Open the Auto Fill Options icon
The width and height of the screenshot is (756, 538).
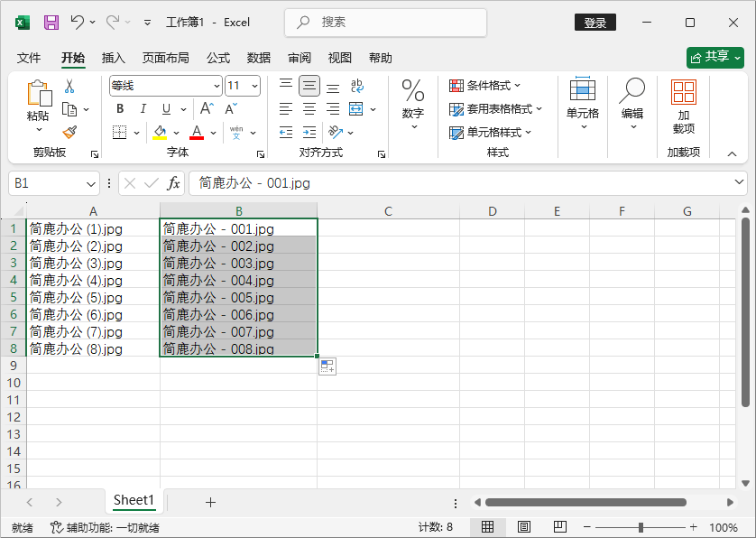(x=327, y=366)
